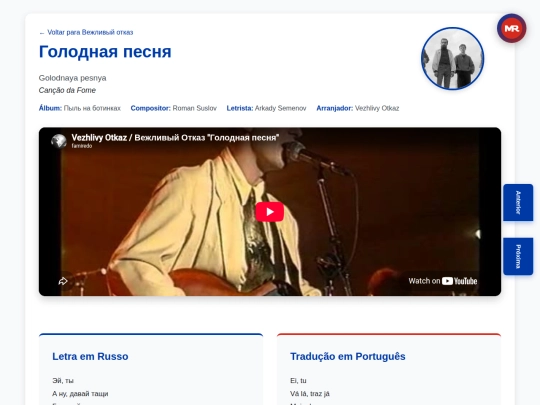Click the famiredo channel name
Viewport: 540px width, 405px height.
[82, 146]
